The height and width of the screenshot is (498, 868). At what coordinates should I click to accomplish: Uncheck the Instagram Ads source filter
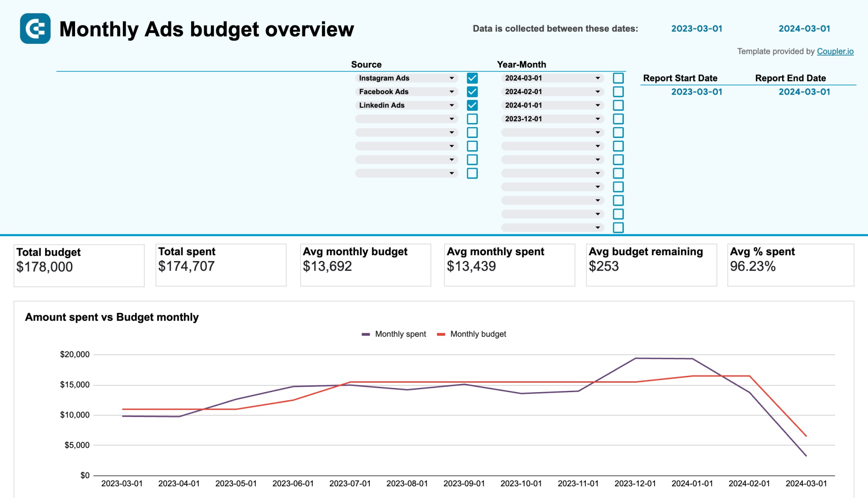(x=472, y=78)
